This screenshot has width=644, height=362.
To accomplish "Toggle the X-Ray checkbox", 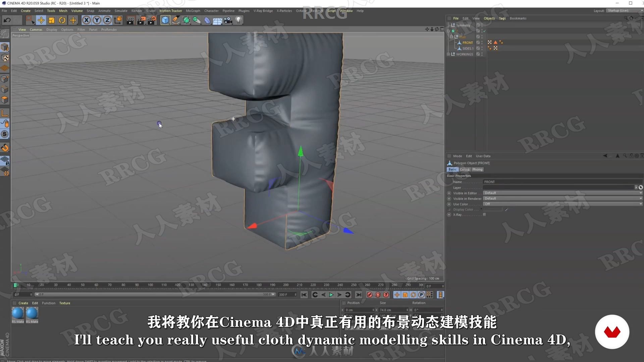I will pyautogui.click(x=484, y=215).
